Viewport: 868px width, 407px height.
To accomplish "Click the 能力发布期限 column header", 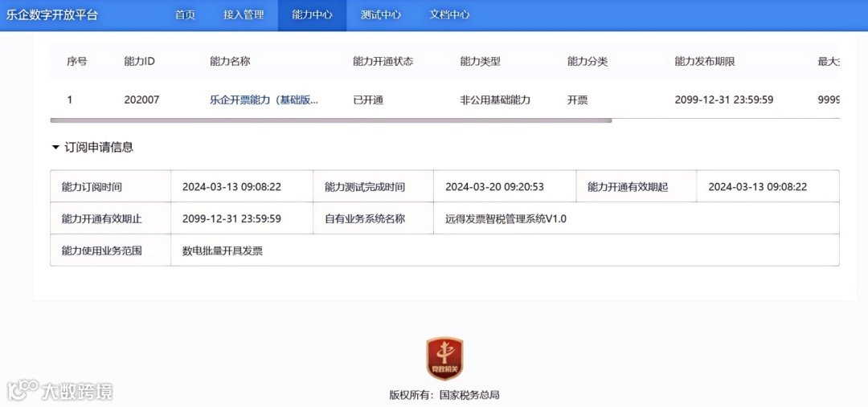I will (705, 61).
